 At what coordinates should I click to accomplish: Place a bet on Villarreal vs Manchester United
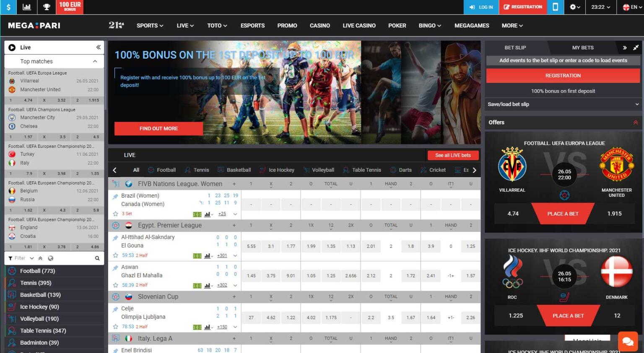[x=563, y=214]
